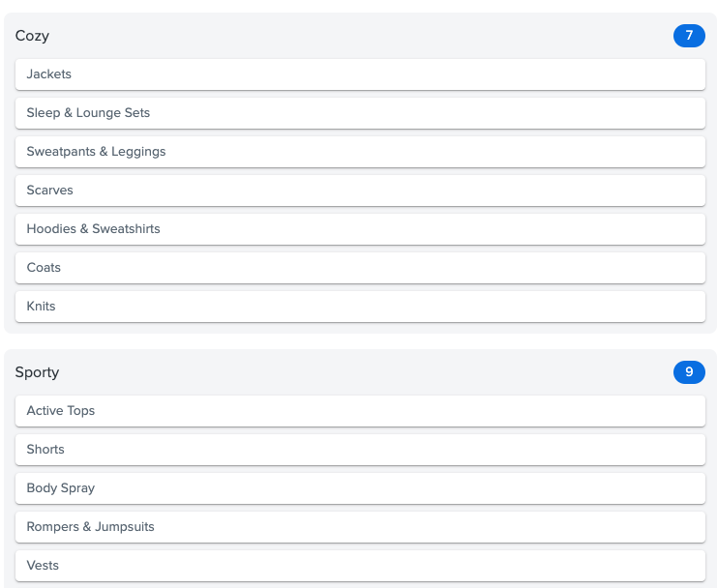Click the Scarves label text
The width and height of the screenshot is (717, 588).
pyautogui.click(x=50, y=191)
